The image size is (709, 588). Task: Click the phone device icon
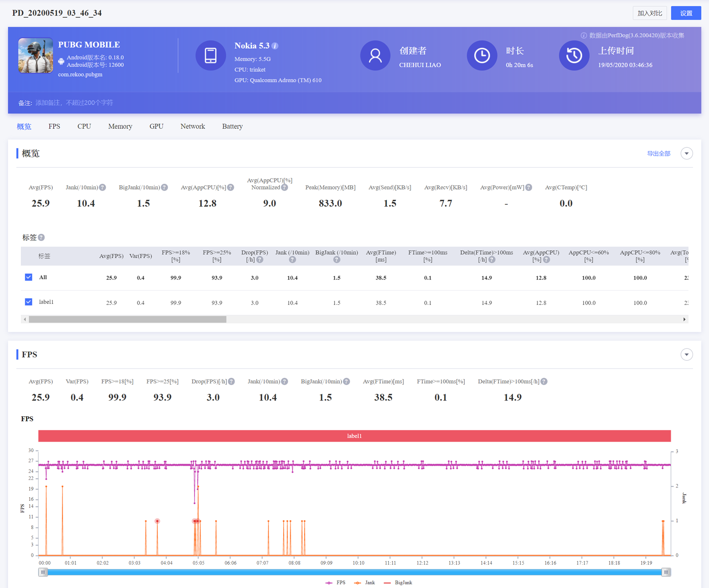[x=210, y=55]
